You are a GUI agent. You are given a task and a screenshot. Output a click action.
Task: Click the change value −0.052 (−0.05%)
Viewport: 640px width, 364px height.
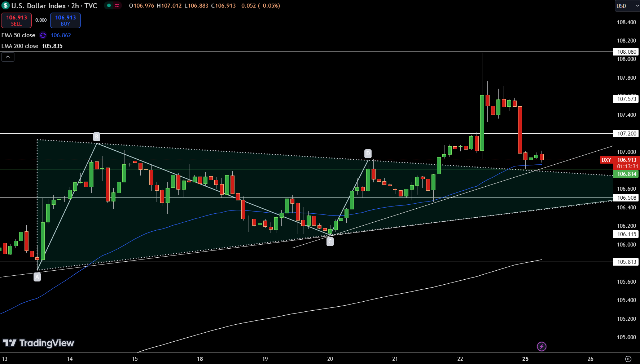pyautogui.click(x=259, y=6)
